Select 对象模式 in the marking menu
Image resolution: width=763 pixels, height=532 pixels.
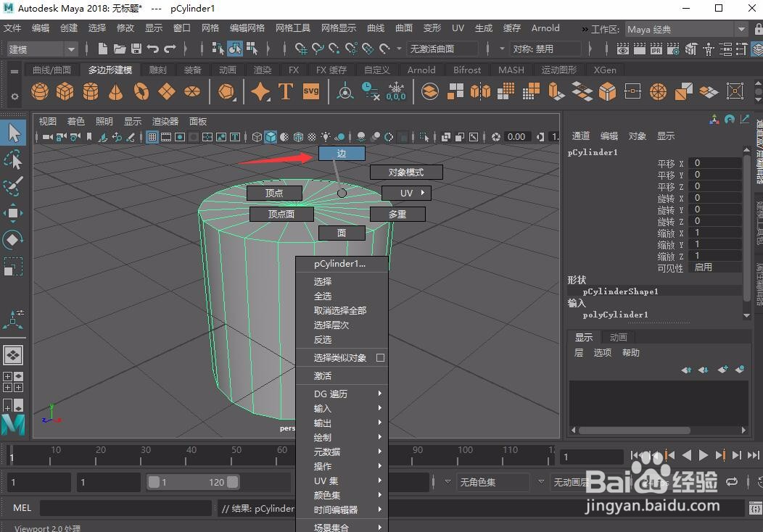pos(406,173)
